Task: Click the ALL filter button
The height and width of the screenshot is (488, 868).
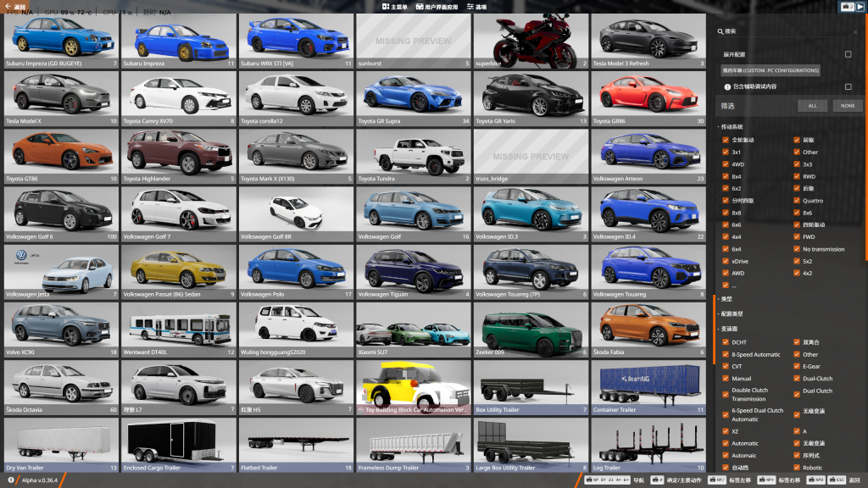Action: pyautogui.click(x=812, y=106)
